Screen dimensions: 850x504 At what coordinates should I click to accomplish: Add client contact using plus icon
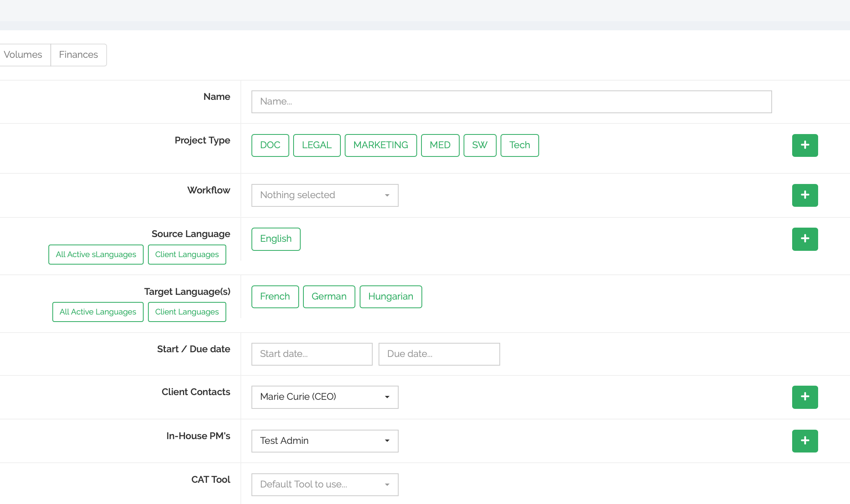pyautogui.click(x=805, y=397)
